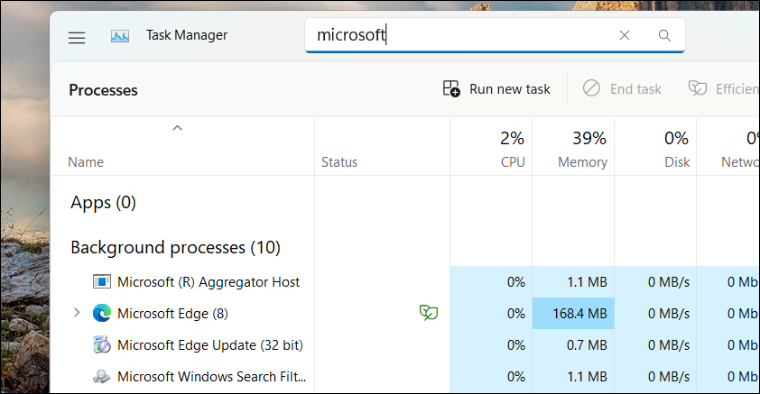Click the Task Manager app icon

click(x=120, y=36)
